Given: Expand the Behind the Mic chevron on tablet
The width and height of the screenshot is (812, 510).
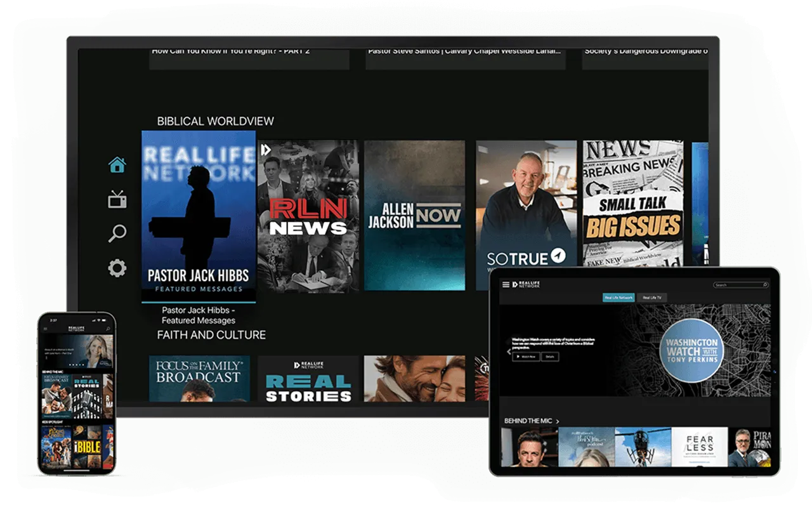Looking at the screenshot, I should [558, 421].
